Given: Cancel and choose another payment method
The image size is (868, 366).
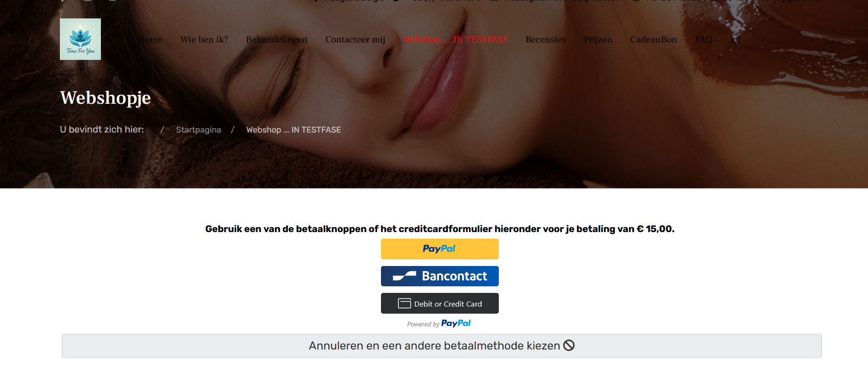Looking at the screenshot, I should (x=441, y=346).
